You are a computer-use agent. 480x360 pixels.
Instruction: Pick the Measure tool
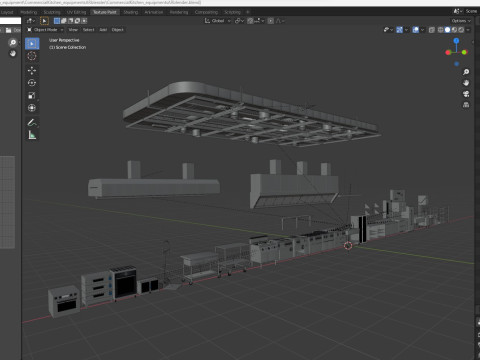pyautogui.click(x=32, y=135)
